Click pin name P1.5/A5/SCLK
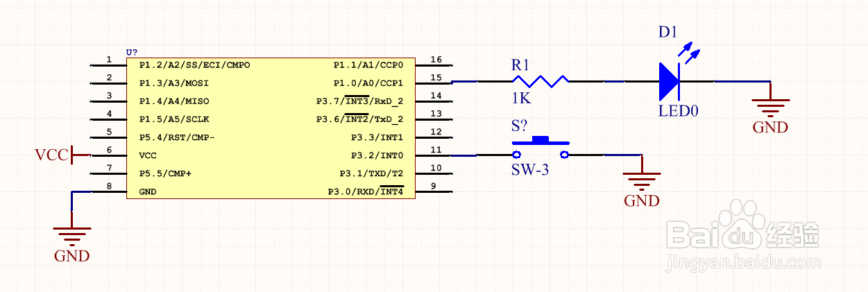The height and width of the screenshot is (292, 868). tap(173, 119)
